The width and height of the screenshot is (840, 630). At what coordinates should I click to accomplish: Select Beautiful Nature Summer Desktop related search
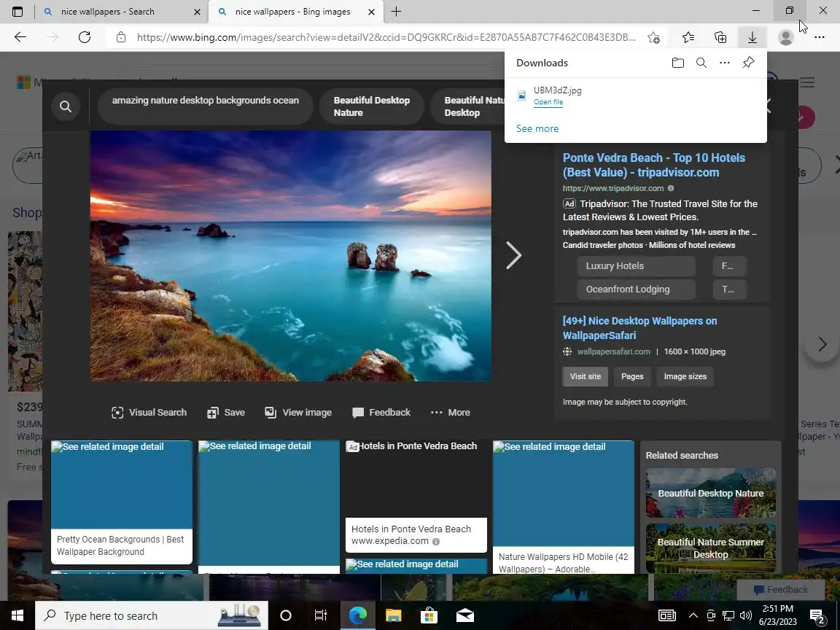710,548
